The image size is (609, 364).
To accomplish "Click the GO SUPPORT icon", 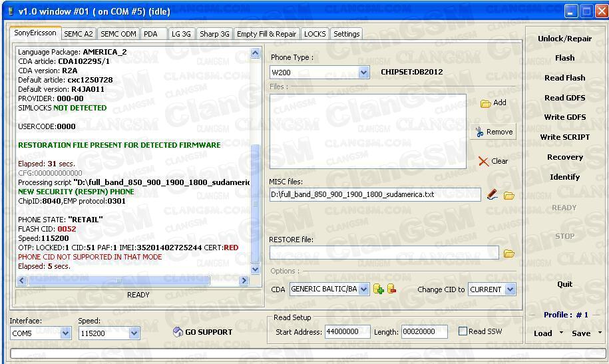I will click(x=178, y=332).
